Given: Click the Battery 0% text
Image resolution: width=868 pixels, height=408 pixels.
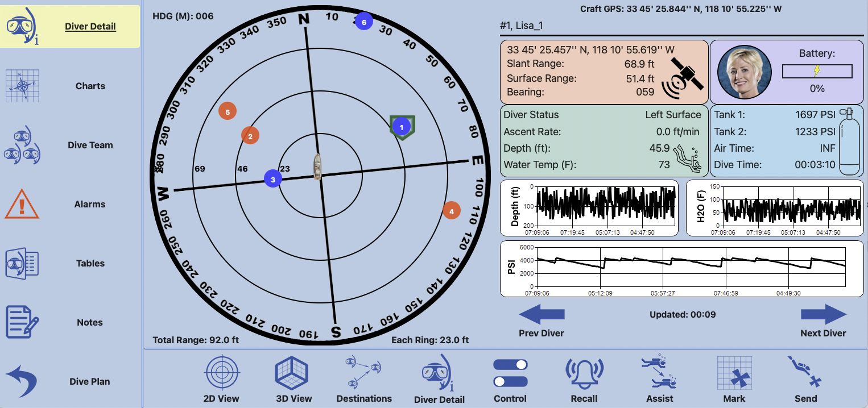Looking at the screenshot, I should pos(817,88).
